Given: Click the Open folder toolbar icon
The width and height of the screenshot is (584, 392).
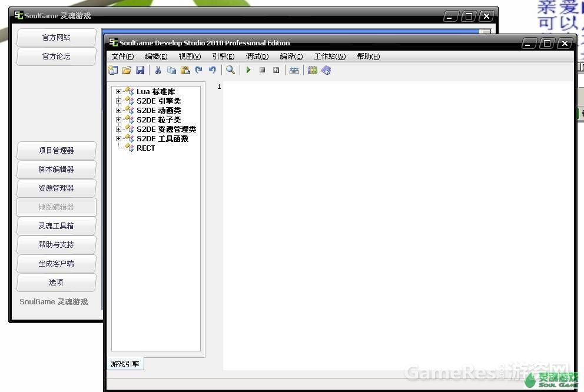Looking at the screenshot, I should [127, 71].
